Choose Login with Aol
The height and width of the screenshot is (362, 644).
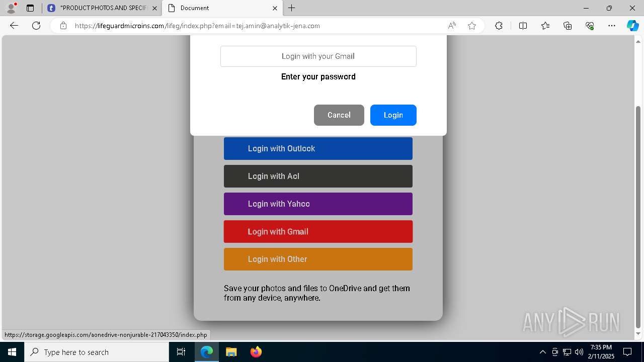click(318, 176)
